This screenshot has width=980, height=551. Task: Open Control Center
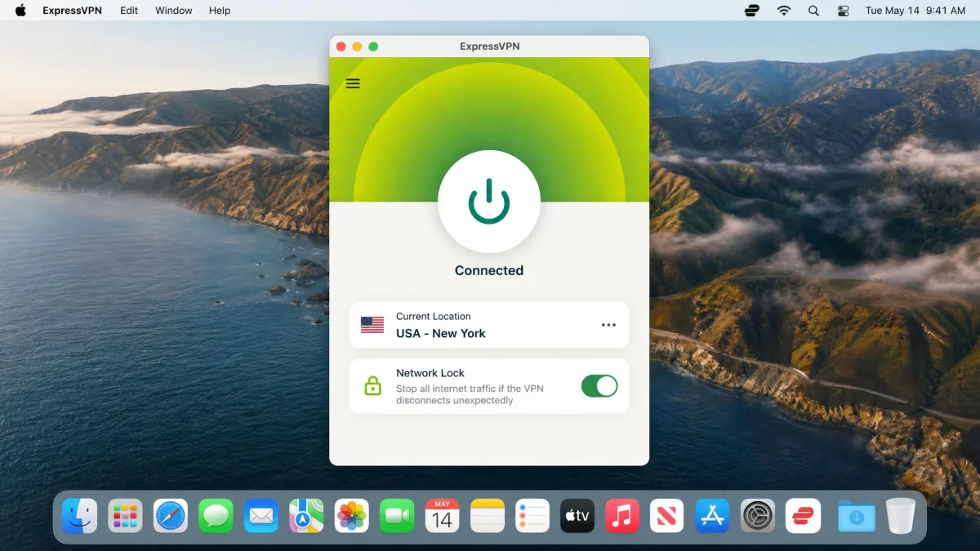pyautogui.click(x=844, y=11)
